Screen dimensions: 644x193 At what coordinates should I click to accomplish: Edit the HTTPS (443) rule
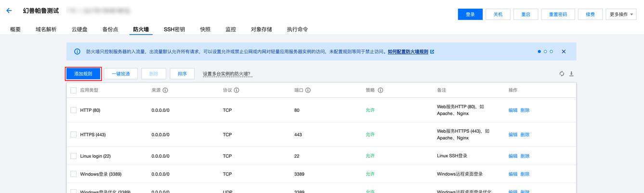pyautogui.click(x=513, y=135)
